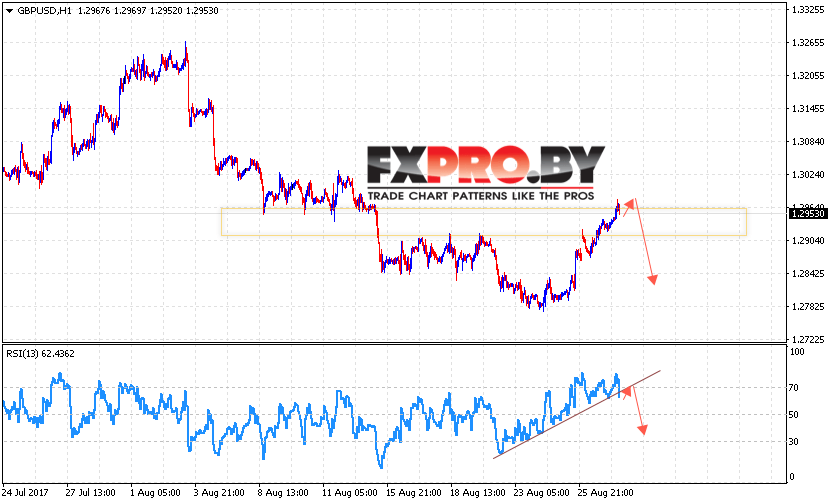Click RSI scale value 70
The width and height of the screenshot is (829, 504).
pyautogui.click(x=794, y=388)
